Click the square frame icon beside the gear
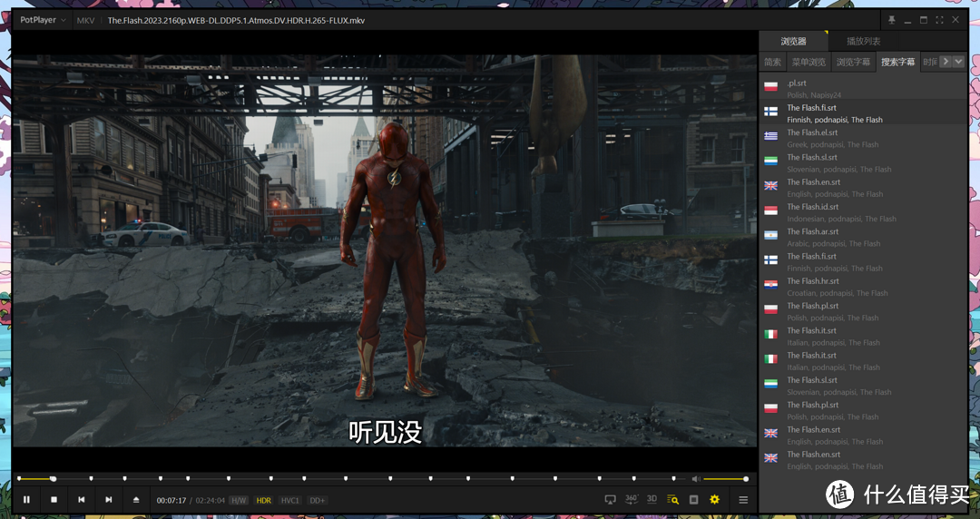This screenshot has width=980, height=519. click(x=694, y=500)
